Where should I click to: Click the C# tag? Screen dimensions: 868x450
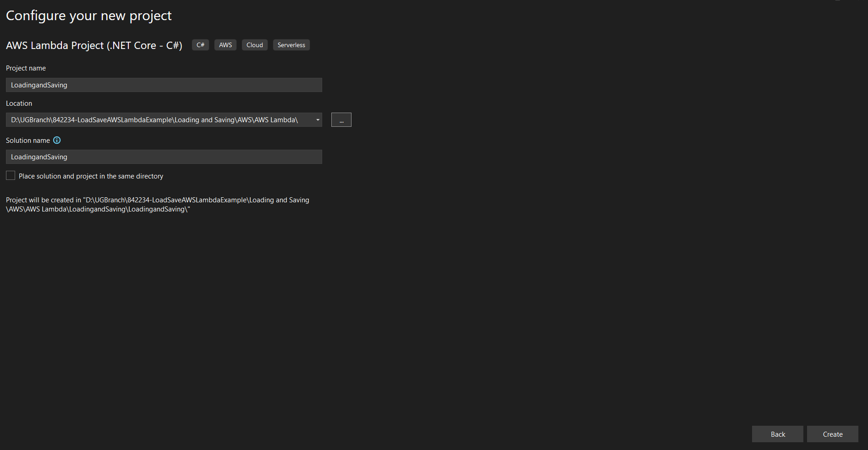coord(200,45)
